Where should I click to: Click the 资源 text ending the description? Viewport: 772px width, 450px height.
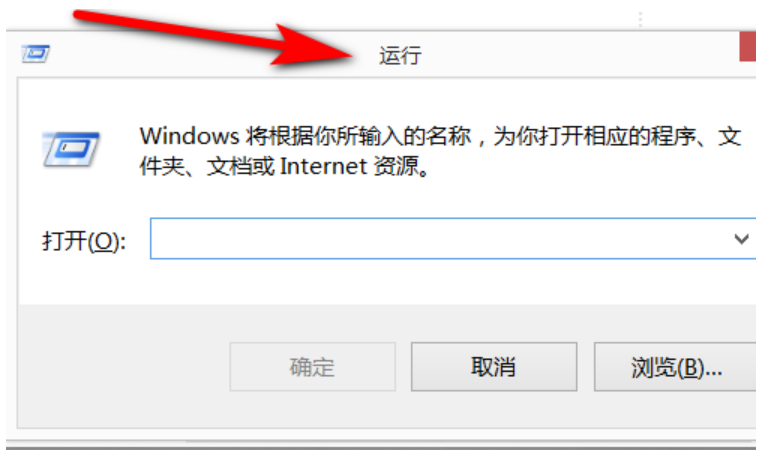coord(396,166)
